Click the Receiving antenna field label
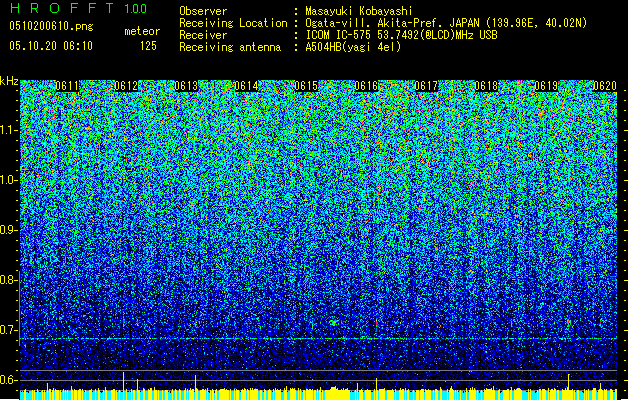Viewport: 629px width, 400px height. [x=230, y=47]
